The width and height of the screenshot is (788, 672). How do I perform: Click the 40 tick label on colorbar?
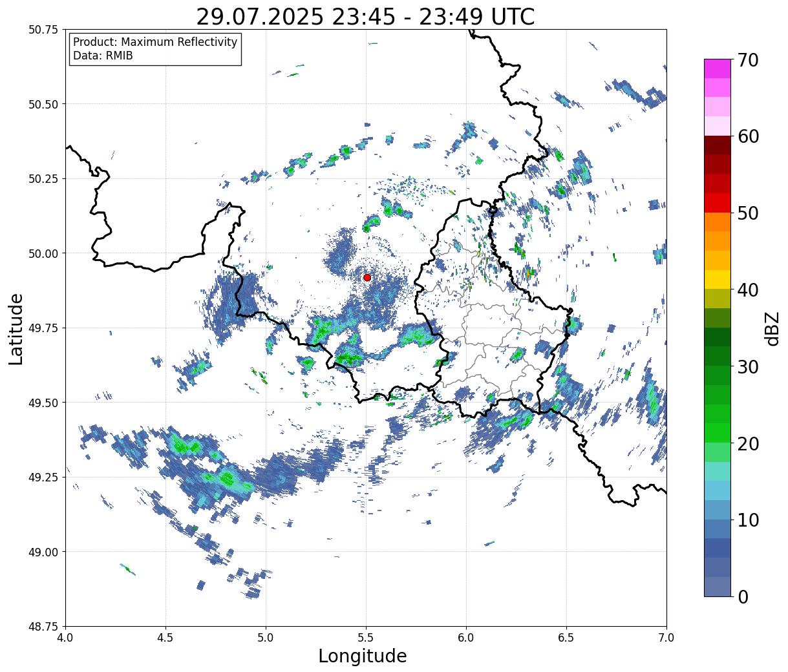tap(747, 290)
